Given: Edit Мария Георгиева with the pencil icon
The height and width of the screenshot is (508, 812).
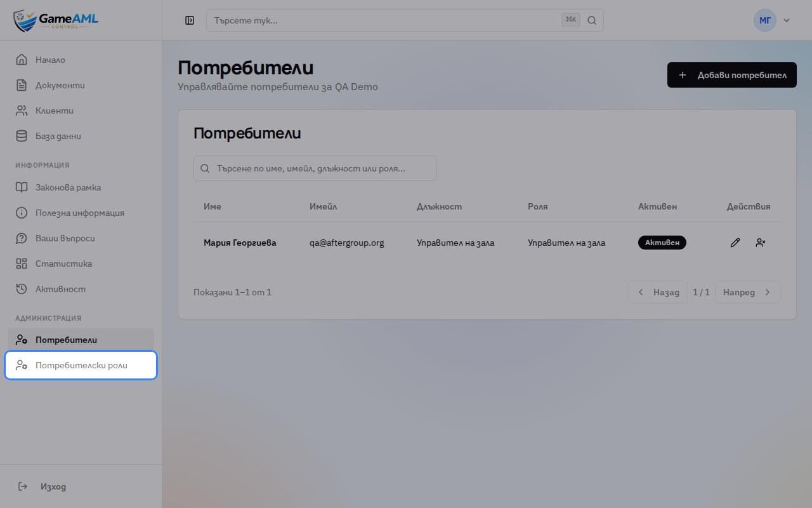Looking at the screenshot, I should (x=735, y=243).
